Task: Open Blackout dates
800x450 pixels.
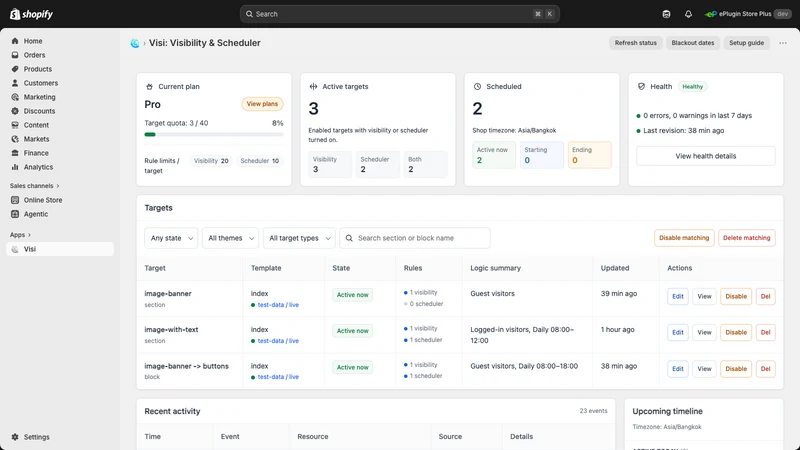Action: coord(692,43)
